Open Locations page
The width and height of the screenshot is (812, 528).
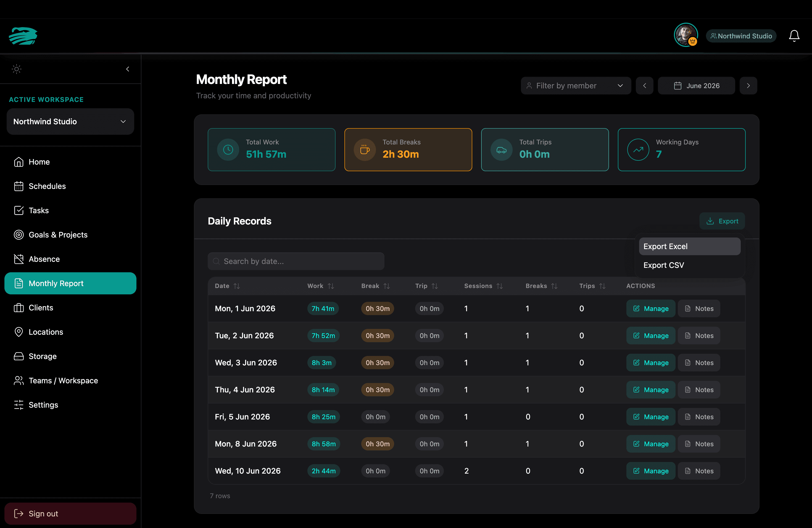[x=70, y=332]
